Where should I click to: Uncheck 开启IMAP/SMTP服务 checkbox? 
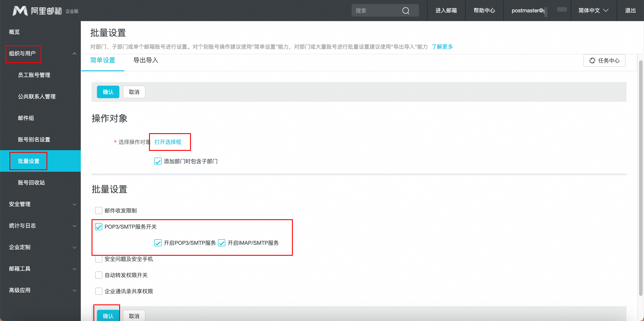tap(221, 243)
